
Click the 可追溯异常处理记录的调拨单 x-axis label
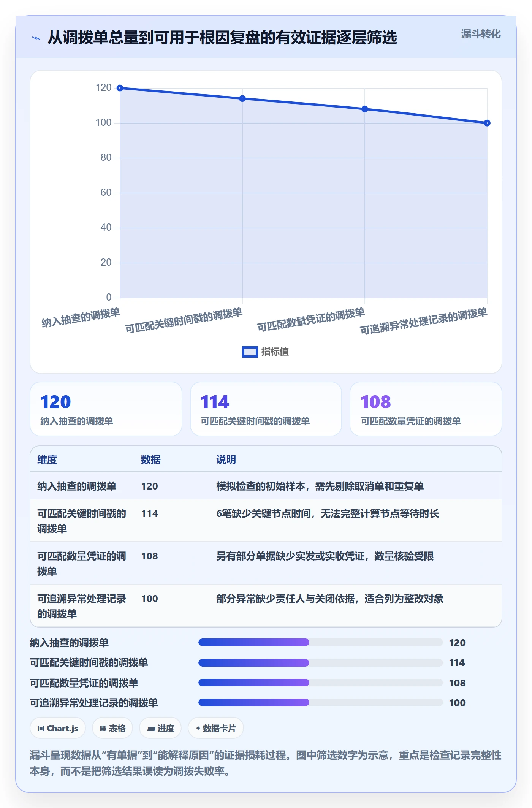point(423,321)
